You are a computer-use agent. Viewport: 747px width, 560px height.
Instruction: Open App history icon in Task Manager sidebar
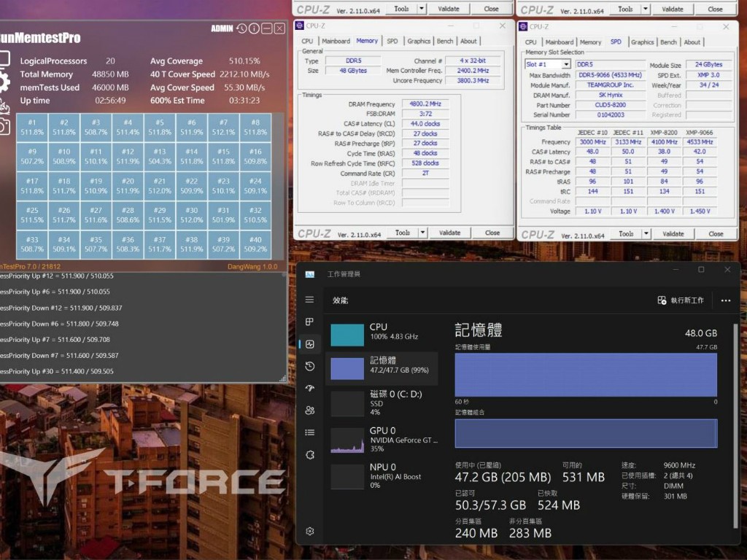click(x=310, y=366)
